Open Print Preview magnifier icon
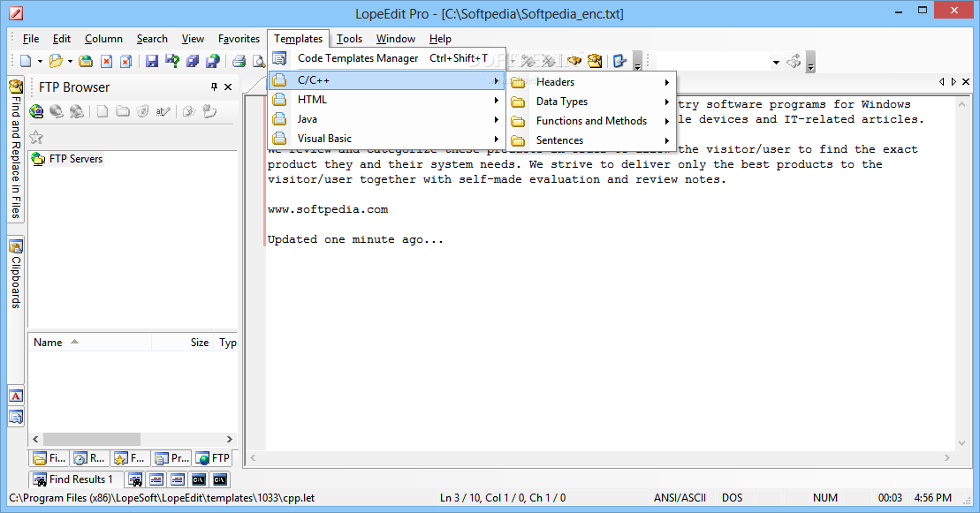This screenshot has width=980, height=513. (x=259, y=61)
